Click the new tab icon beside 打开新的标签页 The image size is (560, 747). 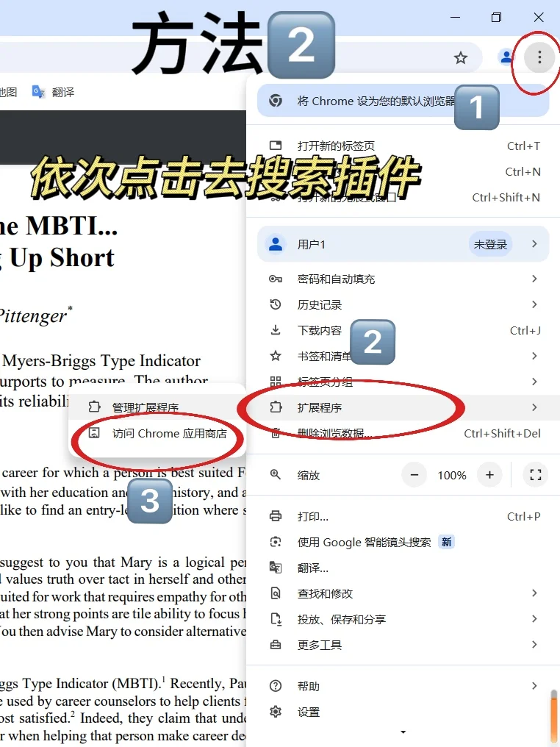click(x=276, y=146)
